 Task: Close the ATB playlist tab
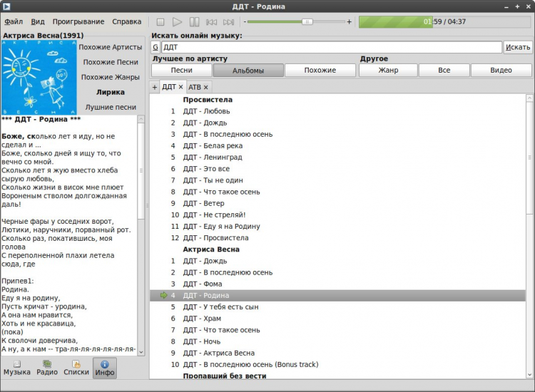[205, 88]
